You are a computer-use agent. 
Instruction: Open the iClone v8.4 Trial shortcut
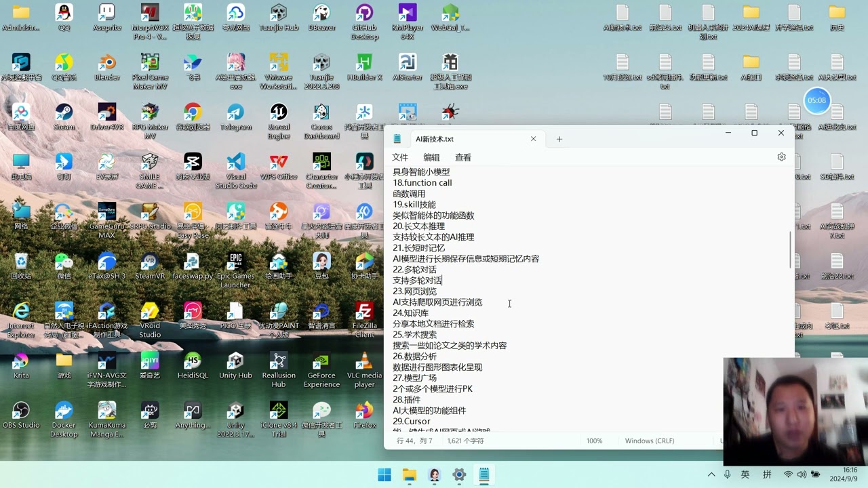point(279,418)
